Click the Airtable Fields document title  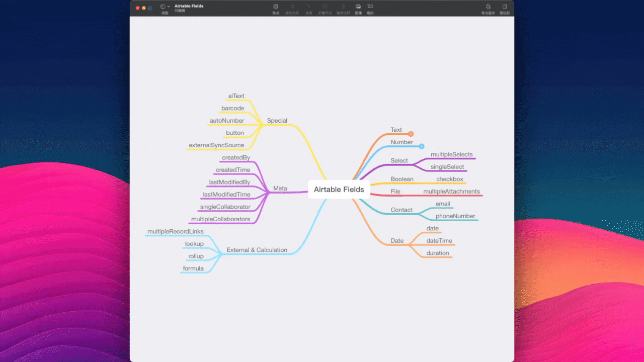pos(189,6)
